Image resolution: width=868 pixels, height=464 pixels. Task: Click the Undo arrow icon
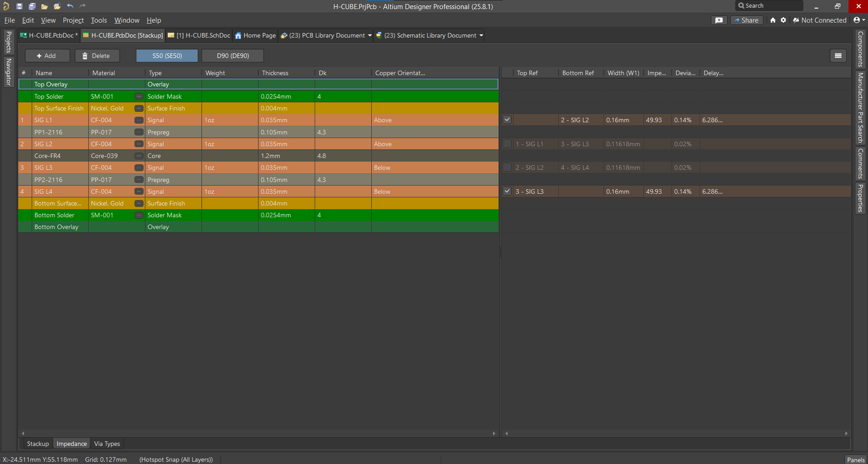[70, 6]
